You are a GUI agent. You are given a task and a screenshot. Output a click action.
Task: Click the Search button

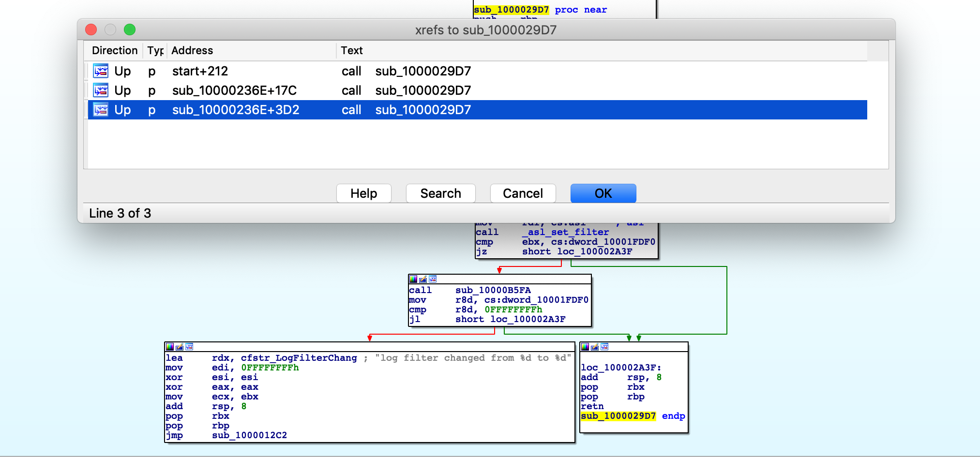[x=441, y=193]
